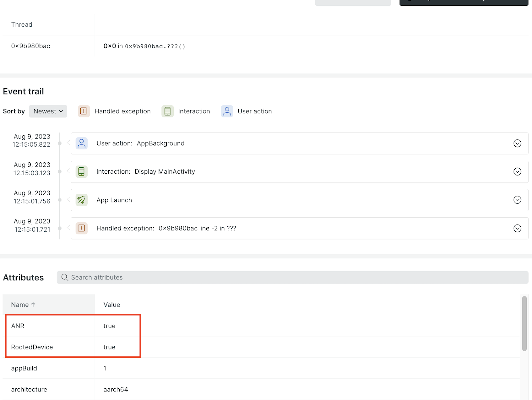The height and width of the screenshot is (400, 532).
Task: Click the User action legend icon
Action: coord(227,111)
